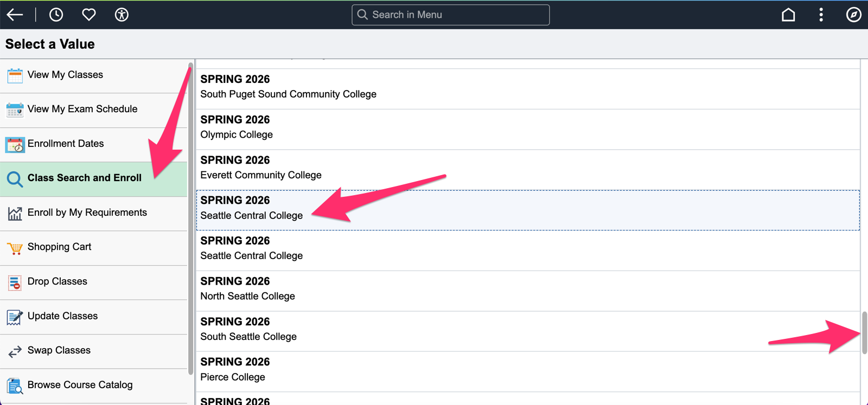Open Update Classes menu item
868x405 pixels.
pyautogui.click(x=93, y=317)
